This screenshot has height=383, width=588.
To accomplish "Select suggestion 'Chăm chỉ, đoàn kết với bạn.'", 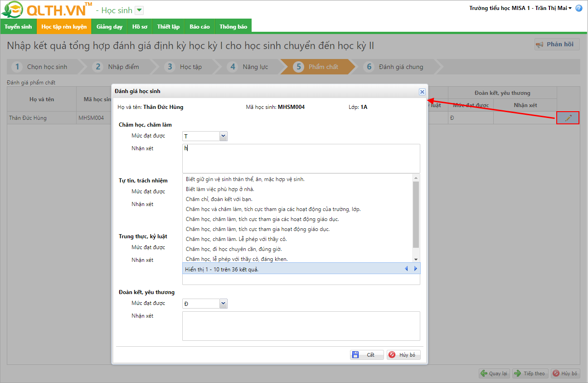I will click(x=297, y=199).
